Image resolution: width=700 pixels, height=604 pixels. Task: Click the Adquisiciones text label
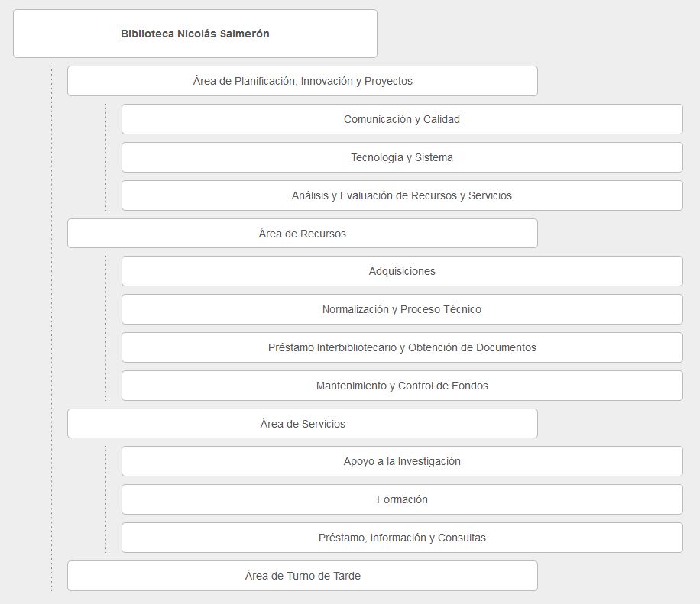(402, 271)
